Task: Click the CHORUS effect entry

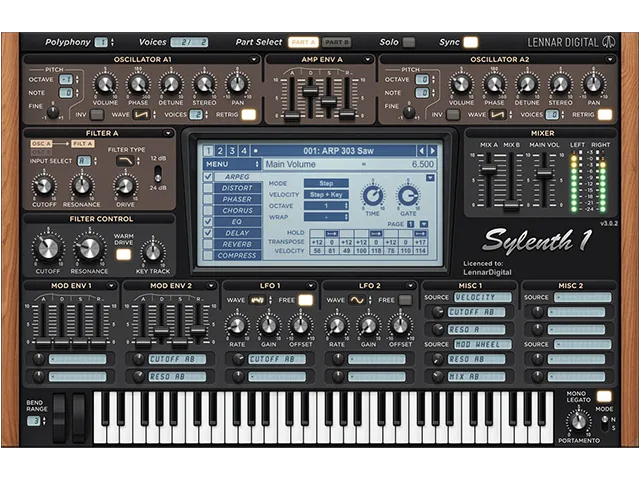Action: (237, 211)
